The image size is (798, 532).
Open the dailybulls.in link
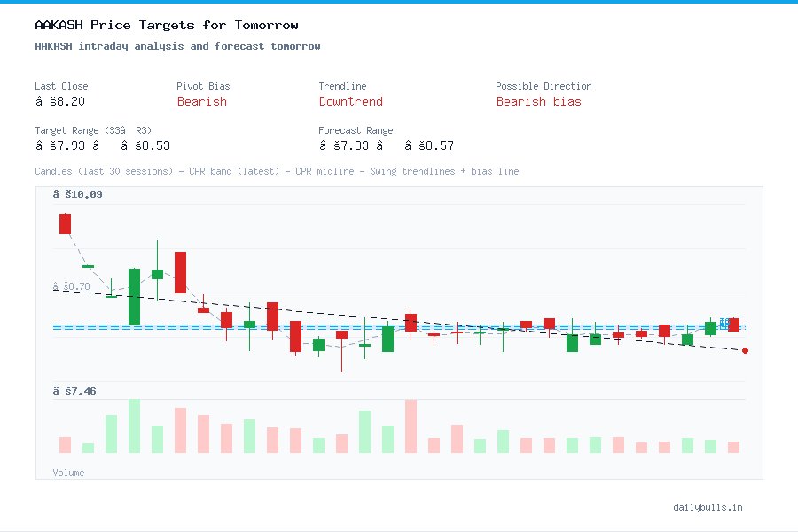click(709, 507)
